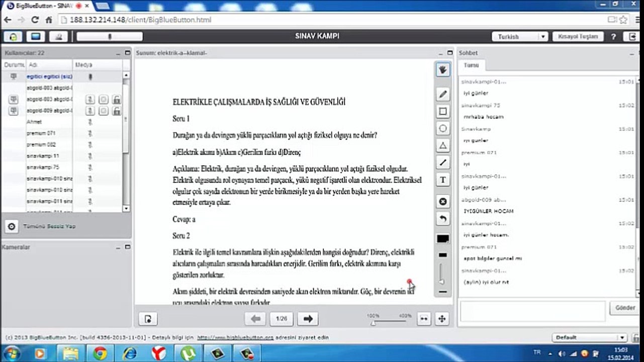644x362 pixels.
Task: Open the users list settings gear
Action: [12, 226]
